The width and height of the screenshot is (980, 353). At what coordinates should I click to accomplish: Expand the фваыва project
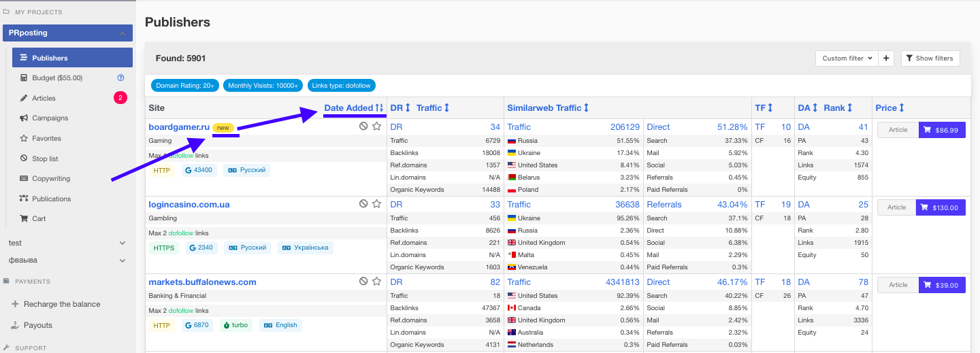pos(122,260)
